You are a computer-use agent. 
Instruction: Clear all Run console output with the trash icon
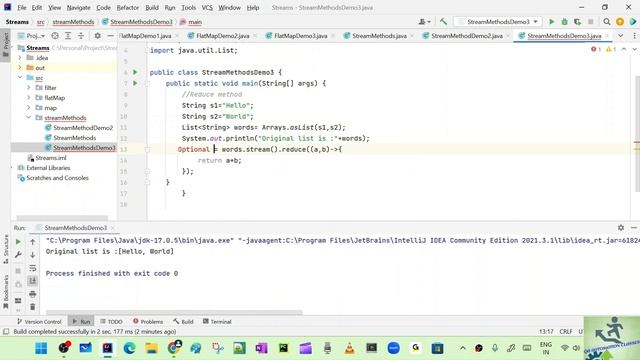[x=33, y=307]
